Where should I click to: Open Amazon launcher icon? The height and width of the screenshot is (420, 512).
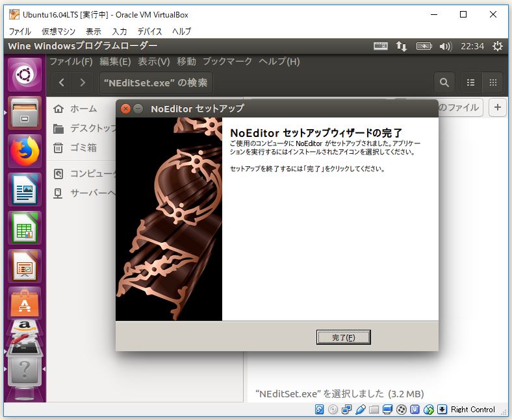coord(25,328)
